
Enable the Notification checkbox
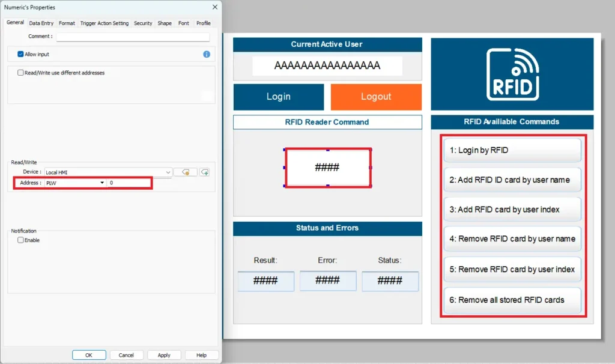[21, 240]
